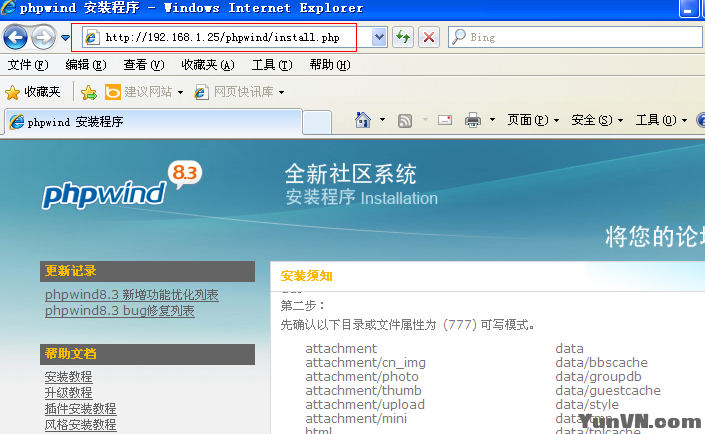Click the 更新记录 section header
The height and width of the screenshot is (434, 705).
(147, 271)
